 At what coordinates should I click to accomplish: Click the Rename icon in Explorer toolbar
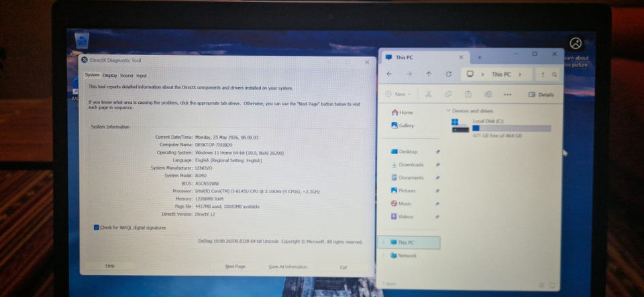(488, 95)
